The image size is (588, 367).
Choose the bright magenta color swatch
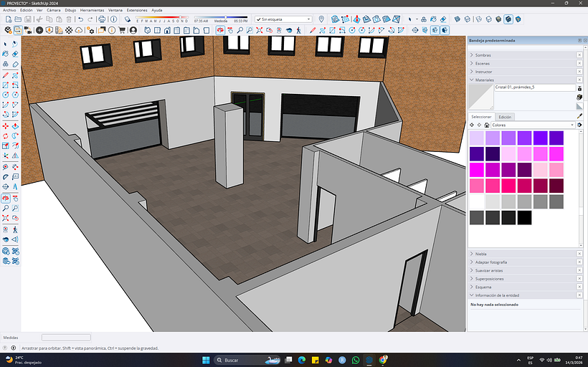(x=477, y=170)
